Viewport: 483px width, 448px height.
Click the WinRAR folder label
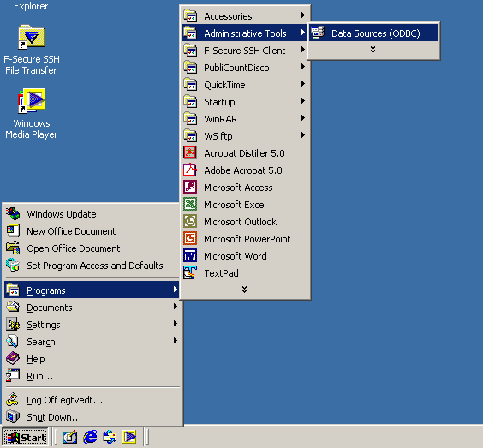[221, 119]
